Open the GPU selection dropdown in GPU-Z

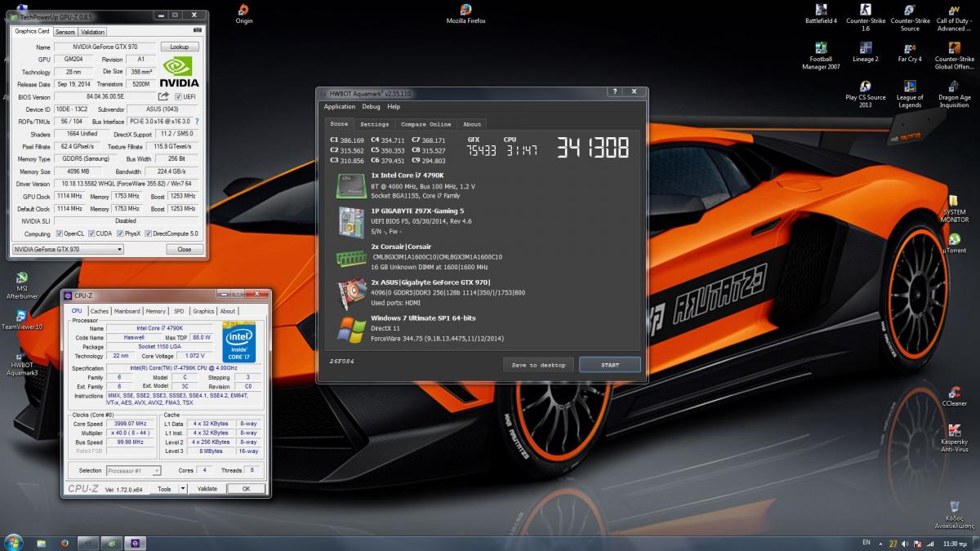click(x=68, y=249)
